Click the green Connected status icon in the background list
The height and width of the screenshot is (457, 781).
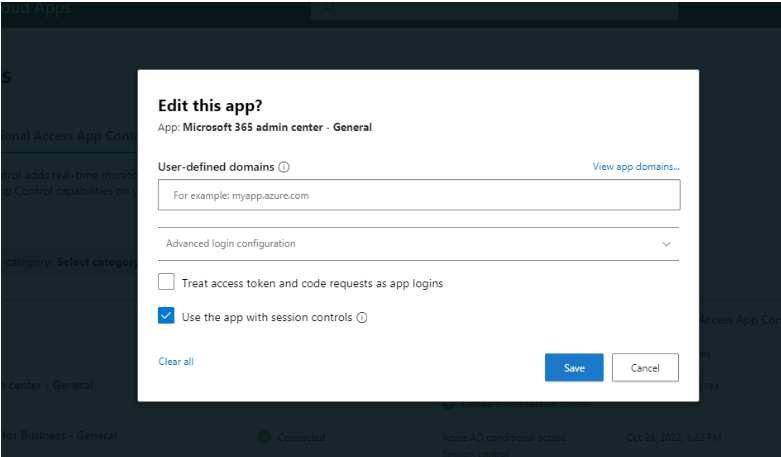point(264,437)
